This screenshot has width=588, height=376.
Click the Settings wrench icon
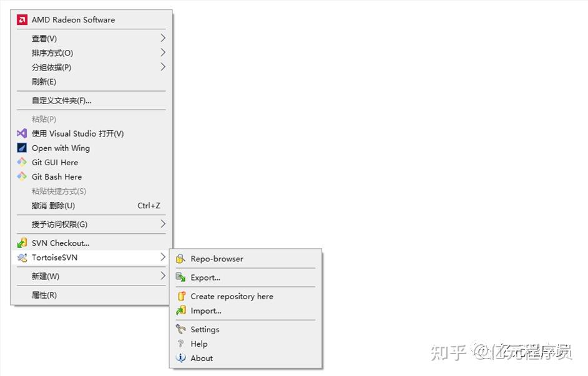tap(180, 329)
